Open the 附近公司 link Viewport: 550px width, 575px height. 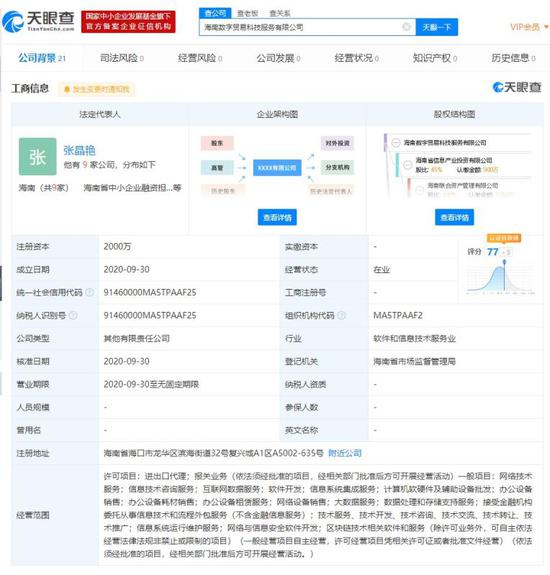(x=345, y=453)
